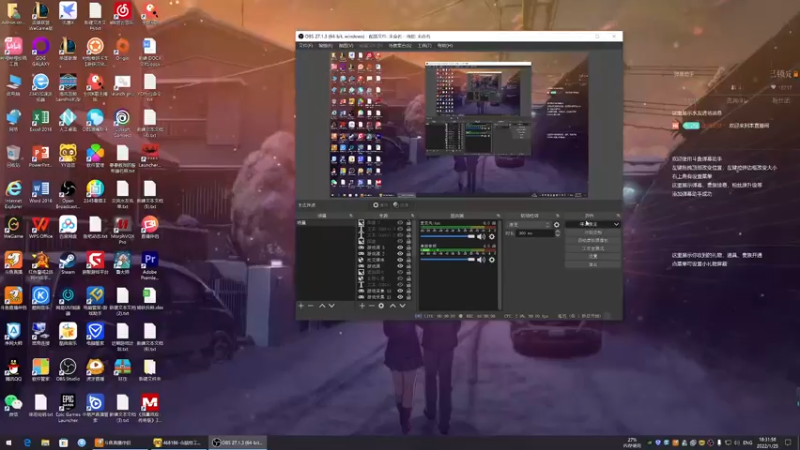Image resolution: width=800 pixels, height=450 pixels.
Task: Open WPS Office desktop shortcut
Action: click(x=40, y=228)
